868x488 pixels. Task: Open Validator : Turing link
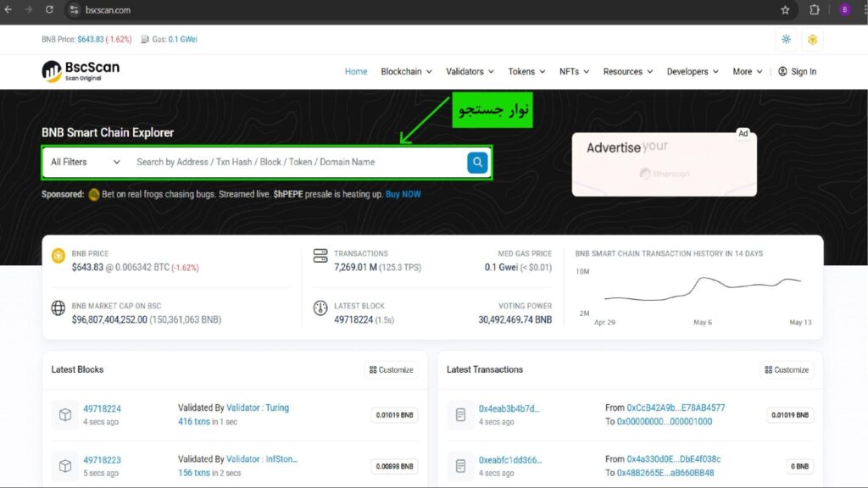click(x=258, y=408)
